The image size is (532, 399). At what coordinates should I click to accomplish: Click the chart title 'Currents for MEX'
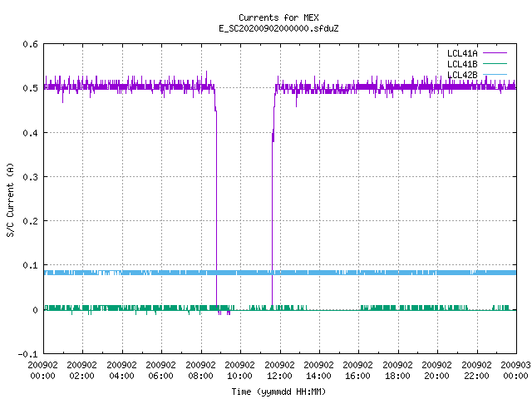(x=278, y=17)
